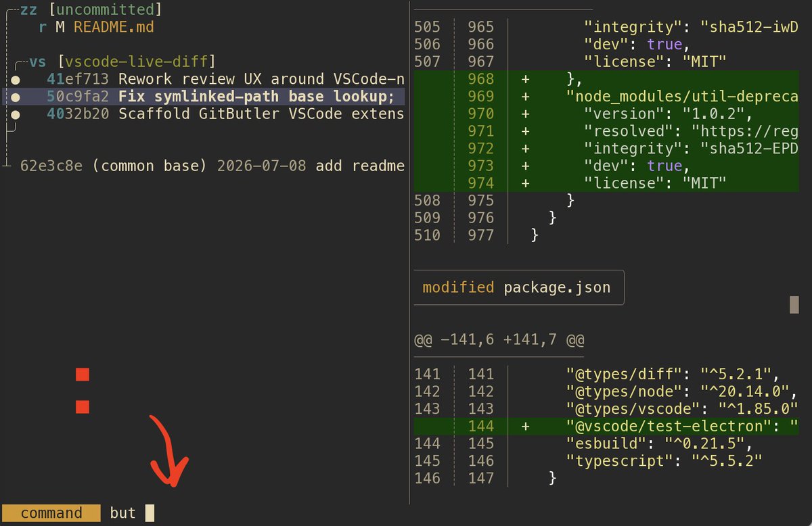Click the 'but' command input field

pyautogui.click(x=132, y=513)
